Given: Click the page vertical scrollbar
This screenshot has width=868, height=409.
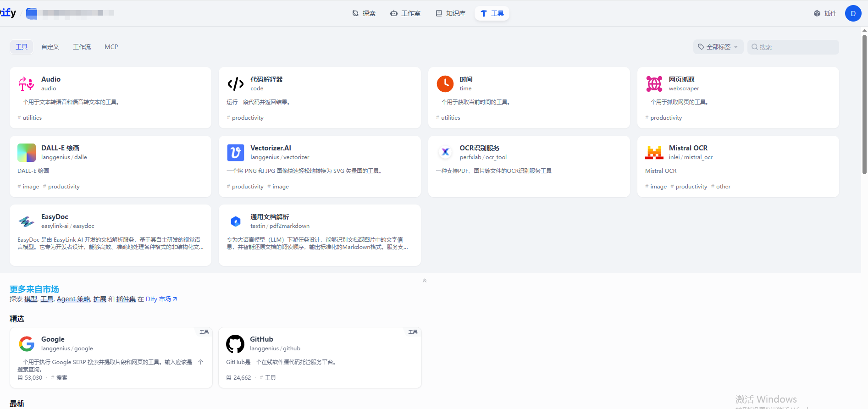Looking at the screenshot, I should point(864,105).
